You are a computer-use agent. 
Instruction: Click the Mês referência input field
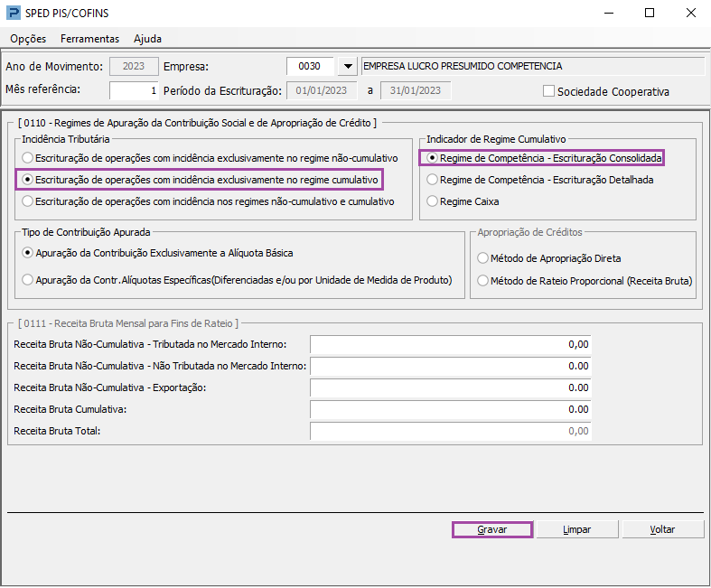(134, 90)
